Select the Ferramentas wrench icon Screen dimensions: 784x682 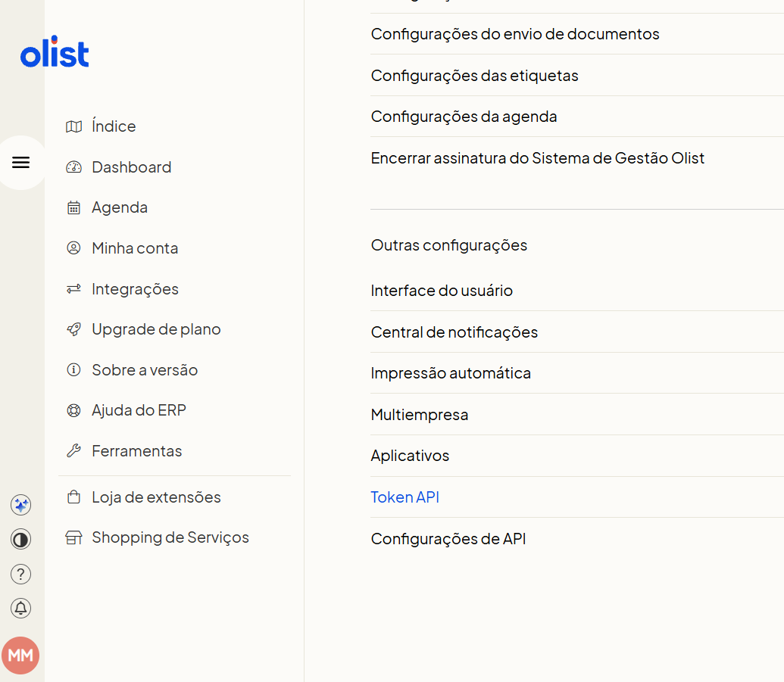(74, 450)
